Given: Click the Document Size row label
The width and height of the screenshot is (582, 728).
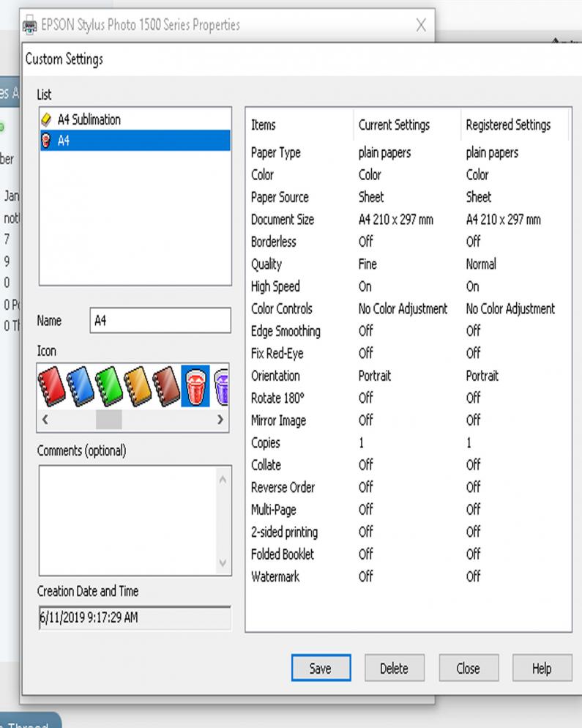Looking at the screenshot, I should click(x=282, y=219).
